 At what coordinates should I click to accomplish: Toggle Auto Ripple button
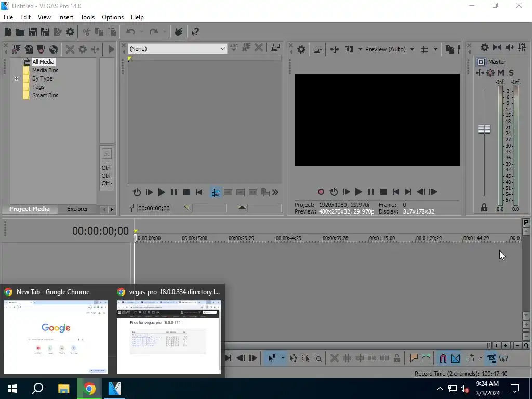(470, 358)
